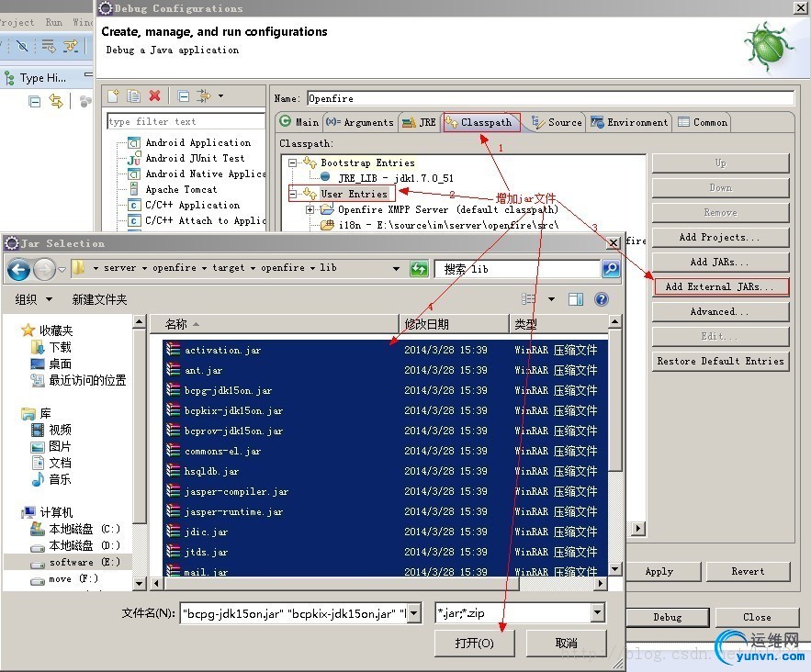
Task: Duplicate the selected launch configuration
Action: point(133,95)
